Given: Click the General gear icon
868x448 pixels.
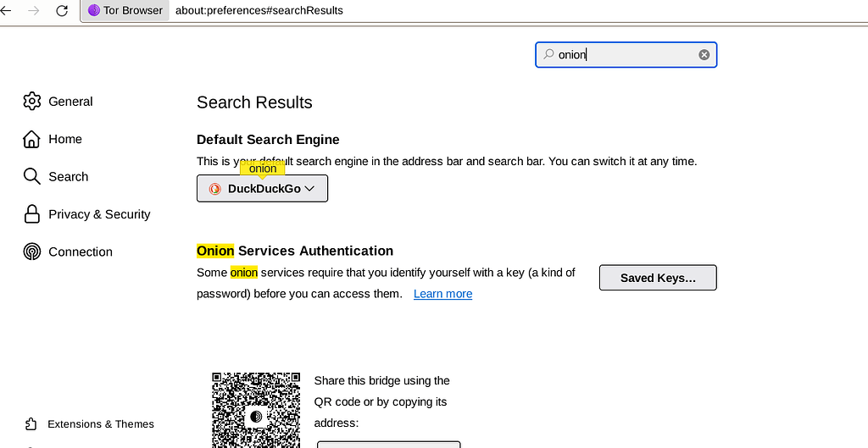Looking at the screenshot, I should tap(32, 102).
